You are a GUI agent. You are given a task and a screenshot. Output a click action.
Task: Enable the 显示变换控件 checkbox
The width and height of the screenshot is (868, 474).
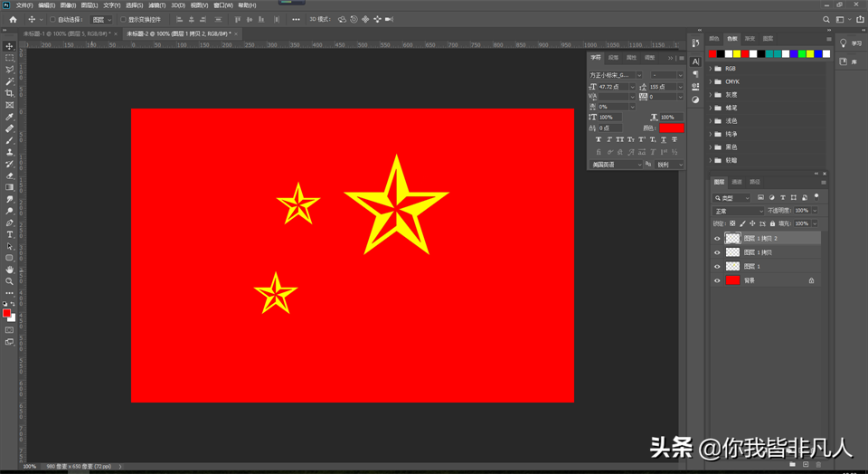click(123, 19)
